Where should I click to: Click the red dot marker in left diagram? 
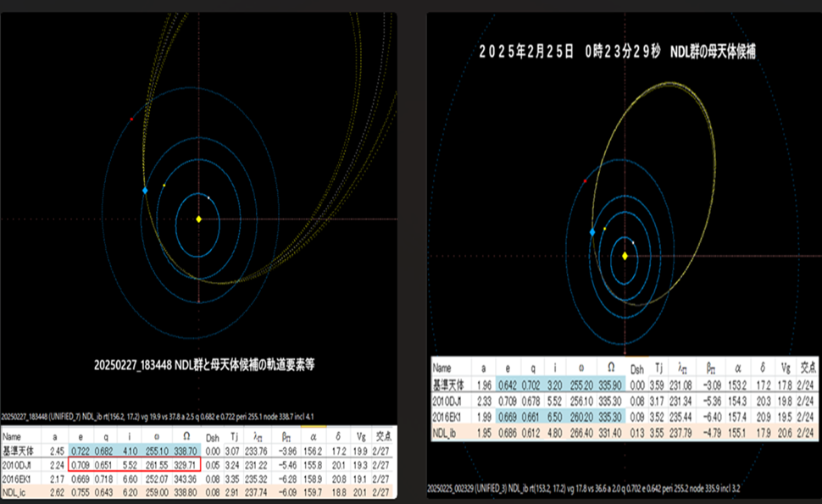131,119
